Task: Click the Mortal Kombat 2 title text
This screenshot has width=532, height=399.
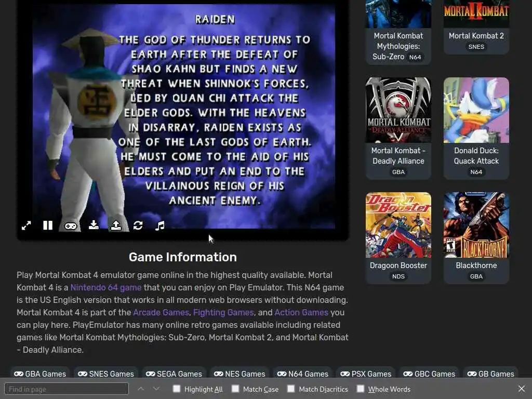Action: pyautogui.click(x=476, y=36)
